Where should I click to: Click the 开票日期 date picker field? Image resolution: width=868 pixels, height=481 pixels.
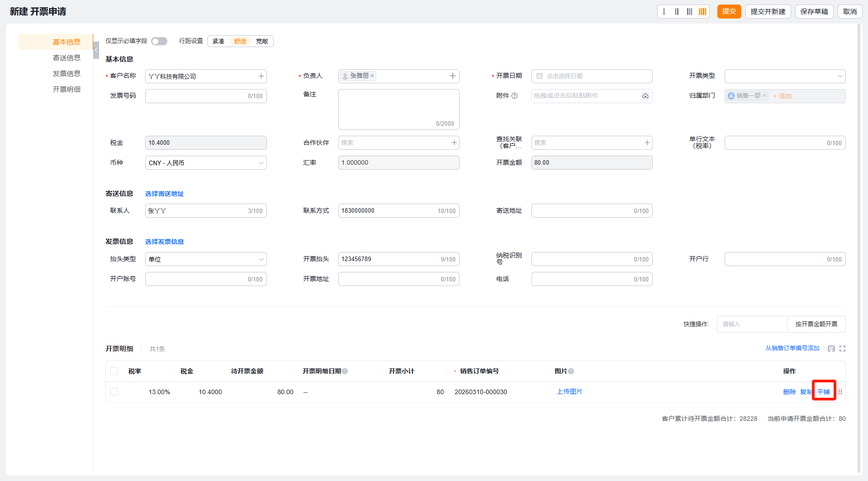pyautogui.click(x=592, y=76)
